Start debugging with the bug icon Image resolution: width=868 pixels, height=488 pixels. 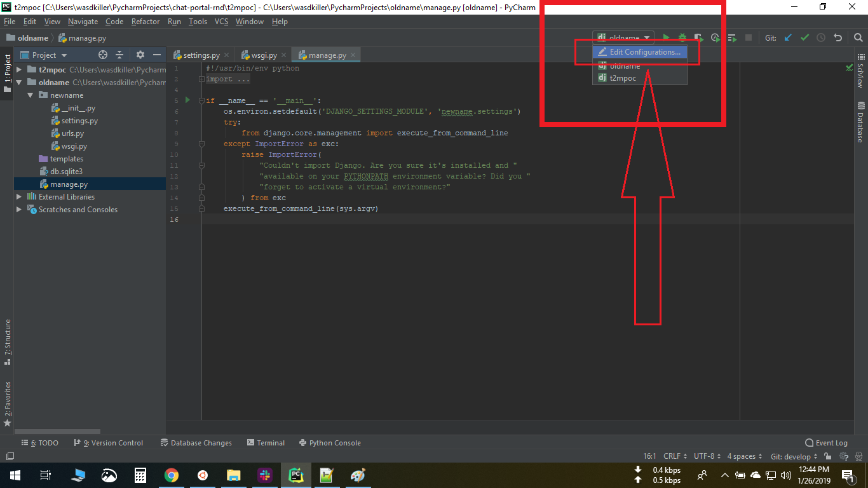coord(682,38)
